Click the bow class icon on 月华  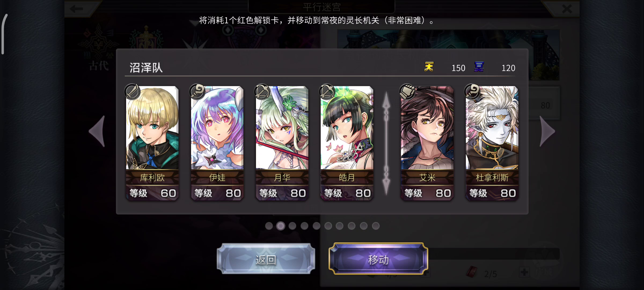click(262, 92)
